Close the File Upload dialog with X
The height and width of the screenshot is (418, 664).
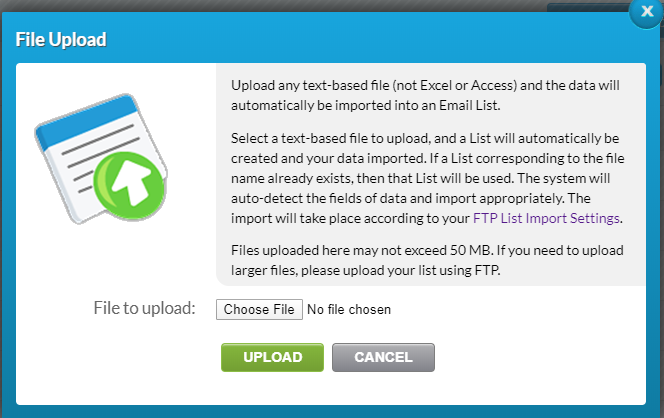point(646,12)
